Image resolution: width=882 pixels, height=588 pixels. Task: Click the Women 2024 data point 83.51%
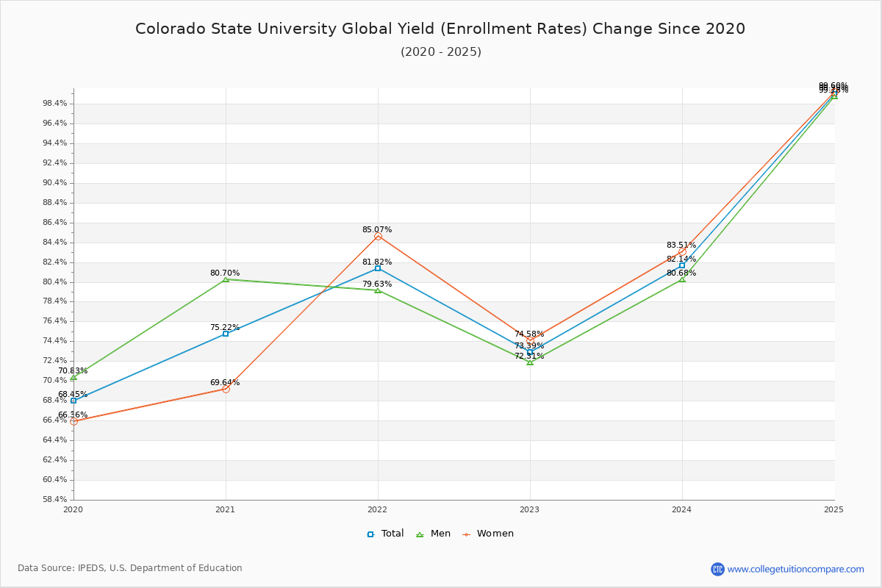tap(682, 251)
